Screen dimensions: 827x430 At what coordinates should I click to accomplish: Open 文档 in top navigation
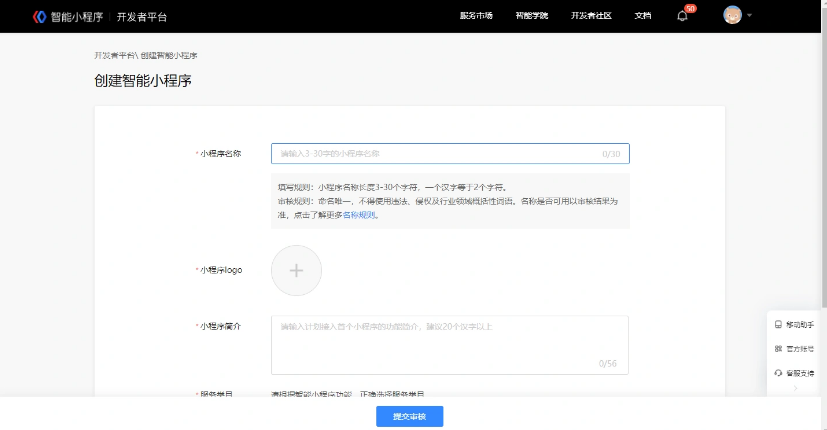point(643,16)
